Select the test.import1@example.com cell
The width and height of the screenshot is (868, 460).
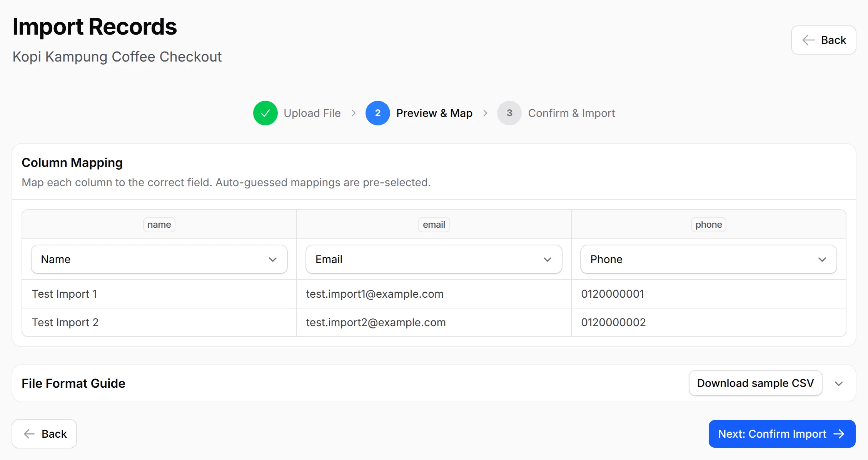[434, 294]
